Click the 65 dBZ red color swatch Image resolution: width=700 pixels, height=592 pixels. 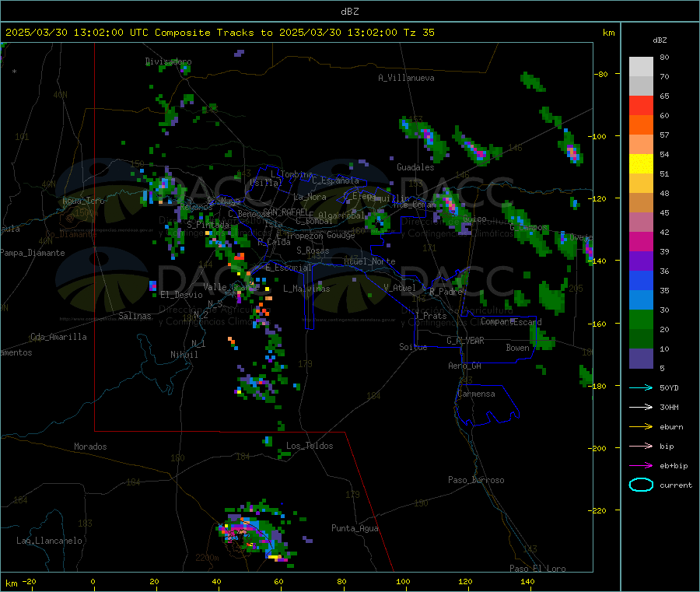(641, 105)
